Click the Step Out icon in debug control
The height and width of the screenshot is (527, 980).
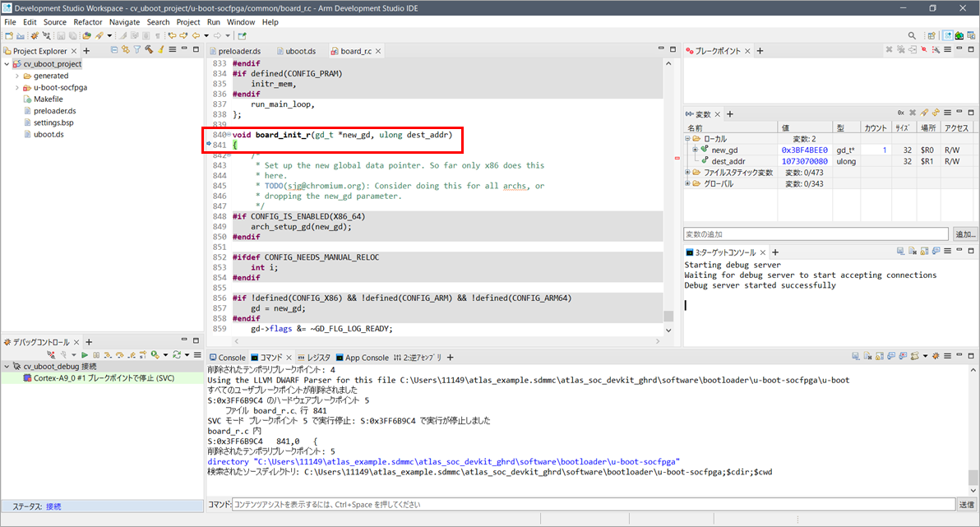(132, 354)
